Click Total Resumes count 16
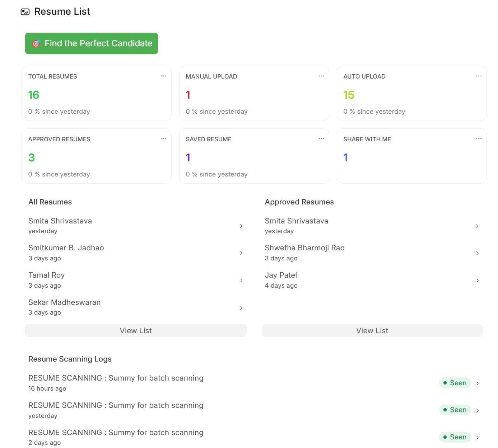Viewport: 498px width, 448px height. coord(34,95)
